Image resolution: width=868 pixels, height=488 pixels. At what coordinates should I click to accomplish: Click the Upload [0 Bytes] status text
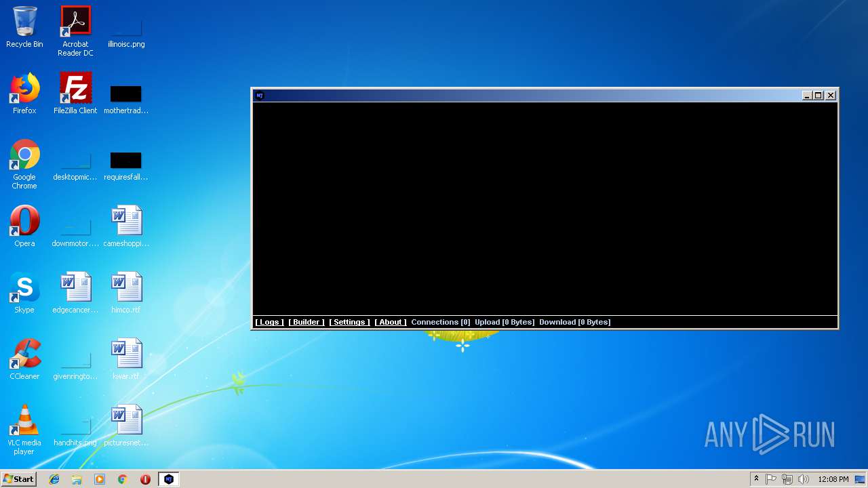click(x=505, y=322)
